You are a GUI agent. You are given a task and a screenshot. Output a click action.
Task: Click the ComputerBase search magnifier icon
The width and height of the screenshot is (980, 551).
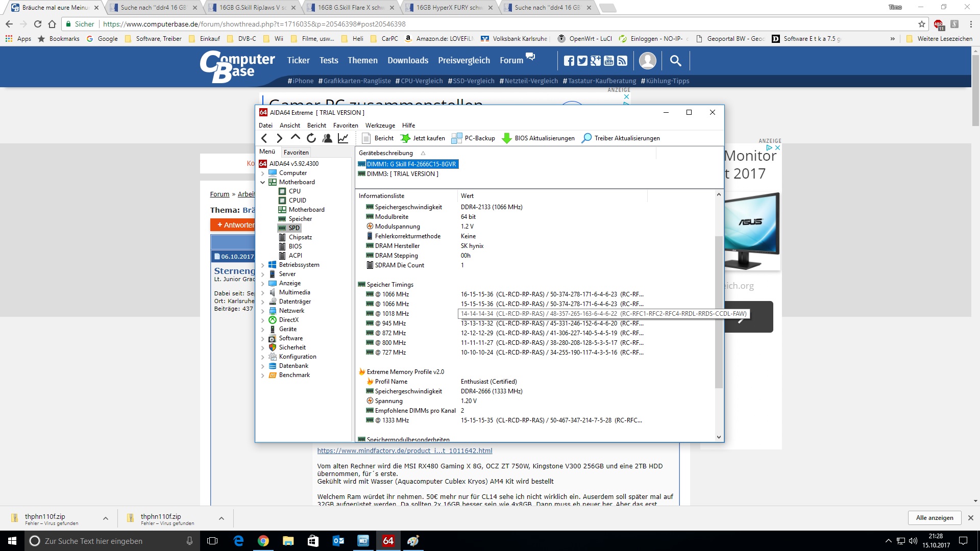click(x=675, y=61)
